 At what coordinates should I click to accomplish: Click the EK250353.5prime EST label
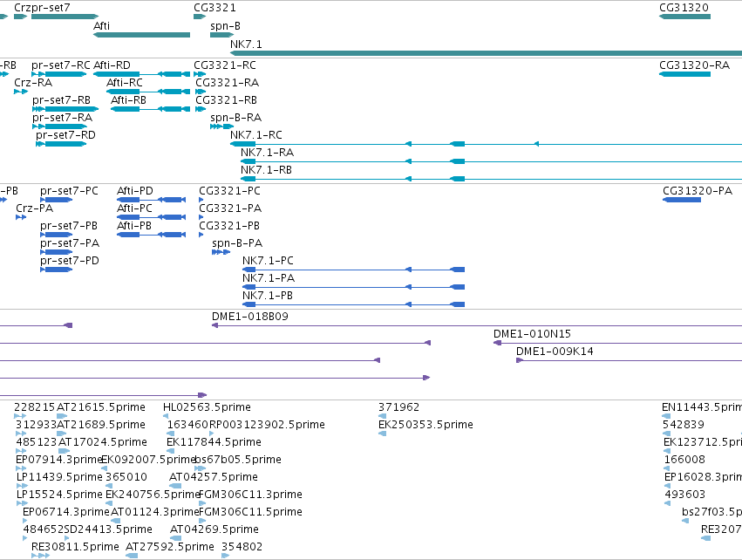425,425
